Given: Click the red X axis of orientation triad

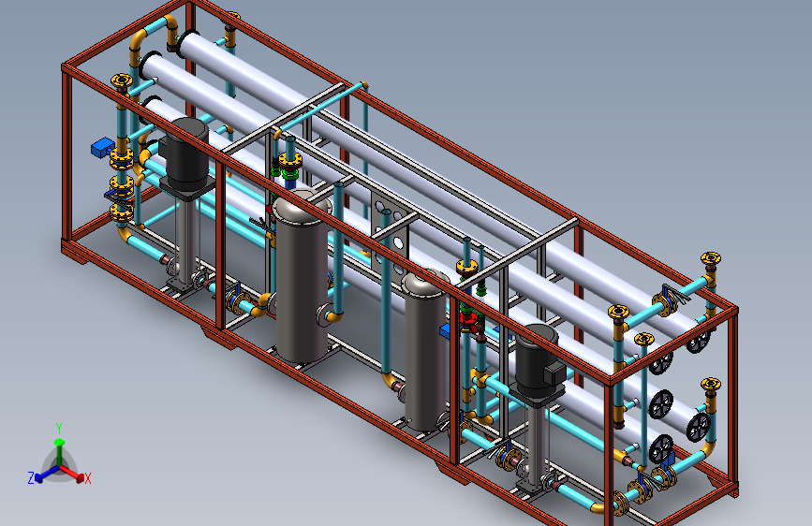Looking at the screenshot, I should pyautogui.click(x=72, y=474).
